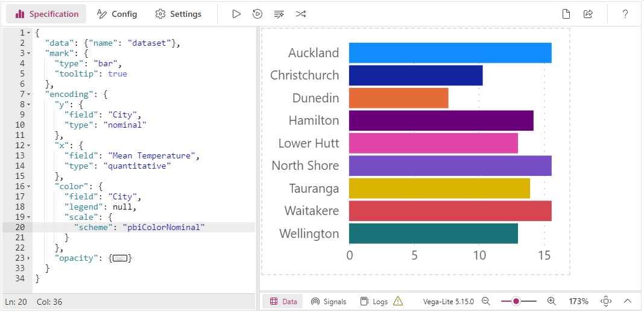Viewport: 644px width, 312px height.
Task: Click the "tooltip" true value on line 5
Action: (118, 74)
